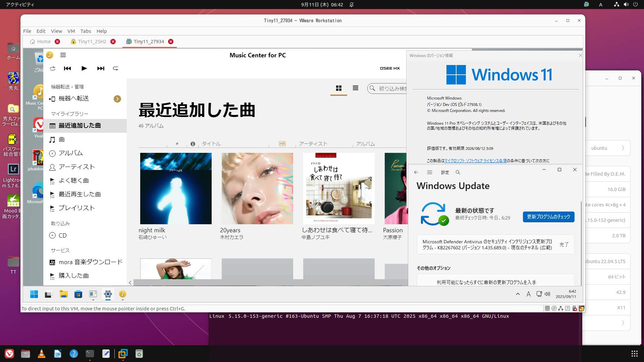644x362 pixels.
Task: Open アクティビティ overview
Action: pyautogui.click(x=20, y=5)
